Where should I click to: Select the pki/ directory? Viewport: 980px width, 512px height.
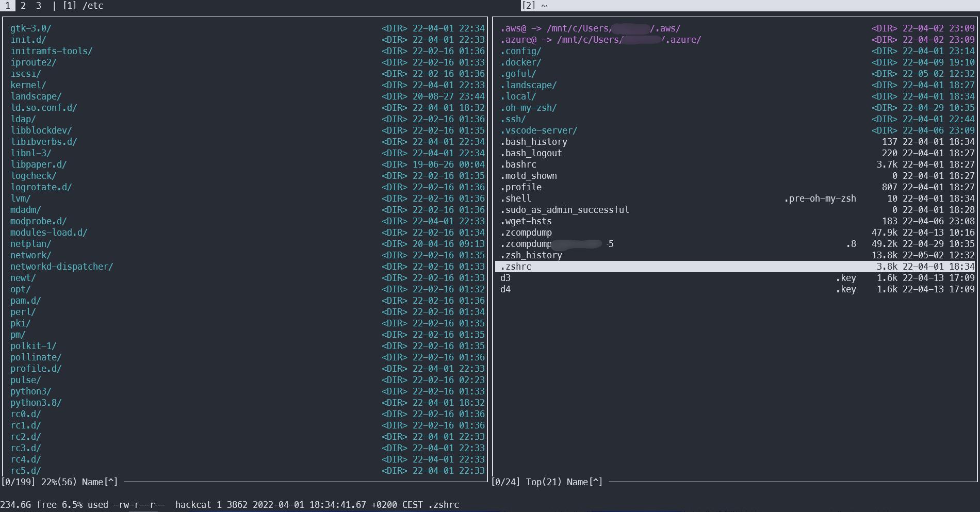point(248,323)
